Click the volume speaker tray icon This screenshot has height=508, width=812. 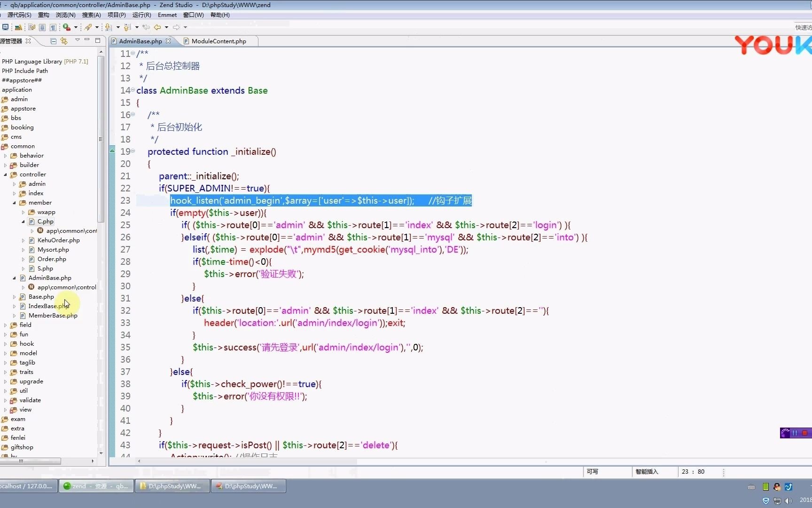789,501
